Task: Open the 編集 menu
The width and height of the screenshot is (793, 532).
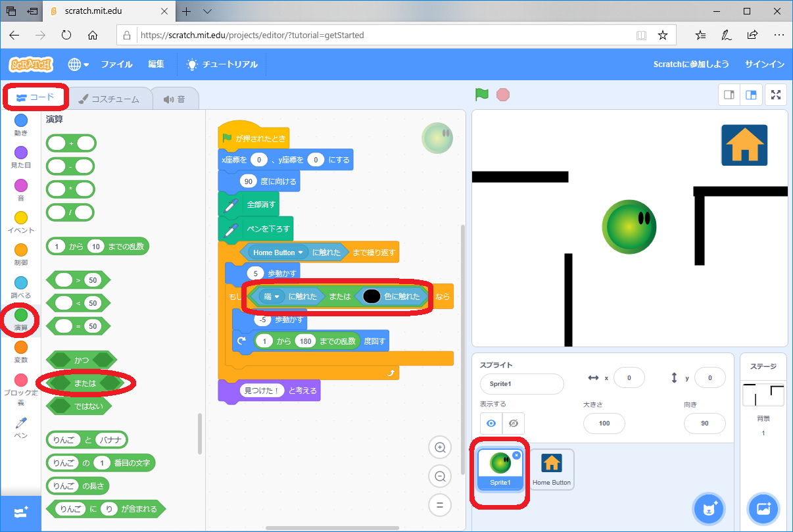Action: (x=156, y=64)
